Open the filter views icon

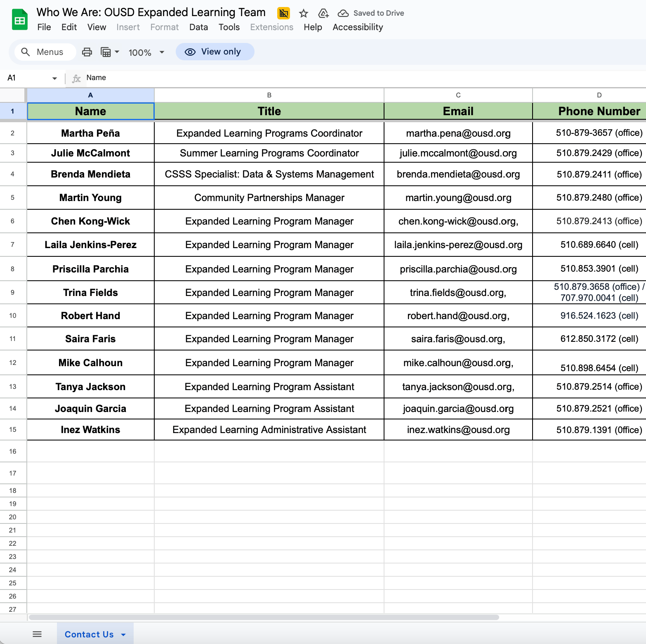tap(106, 52)
